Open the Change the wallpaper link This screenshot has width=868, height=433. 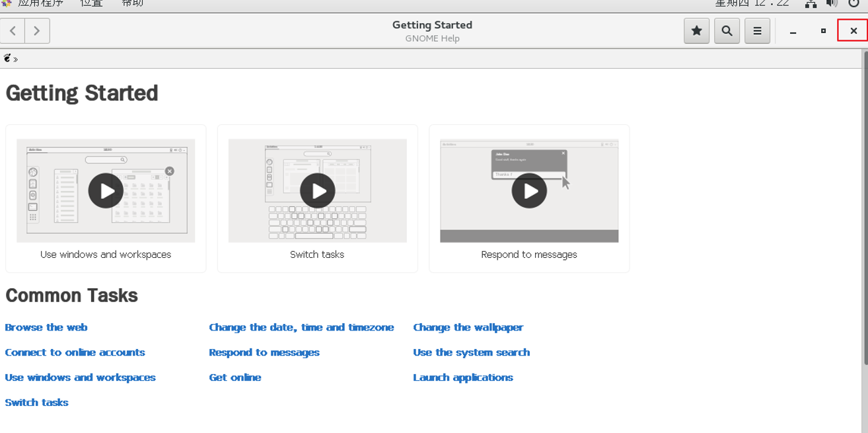[x=468, y=327]
